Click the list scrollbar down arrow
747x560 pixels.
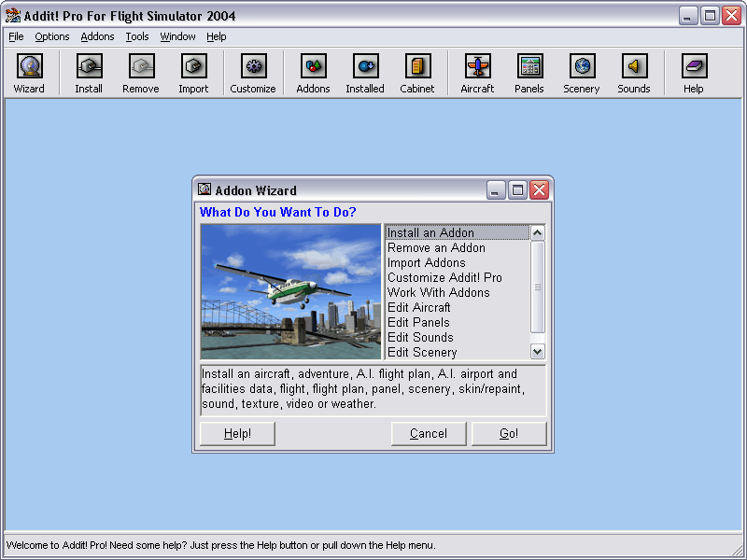(538, 352)
